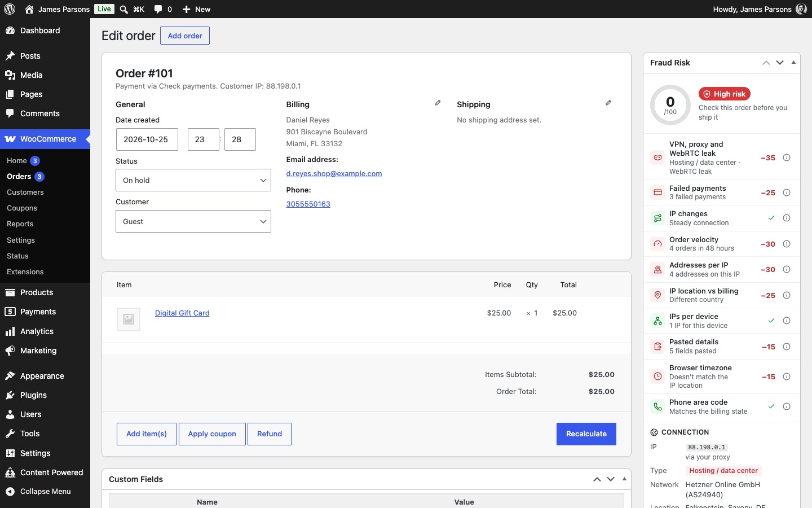This screenshot has width=812, height=508.
Task: Click the Add order button
Action: pyautogui.click(x=185, y=36)
